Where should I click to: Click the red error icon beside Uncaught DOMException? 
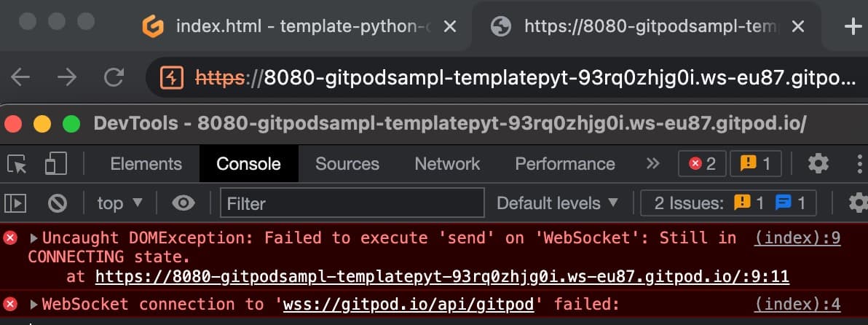tap(10, 238)
